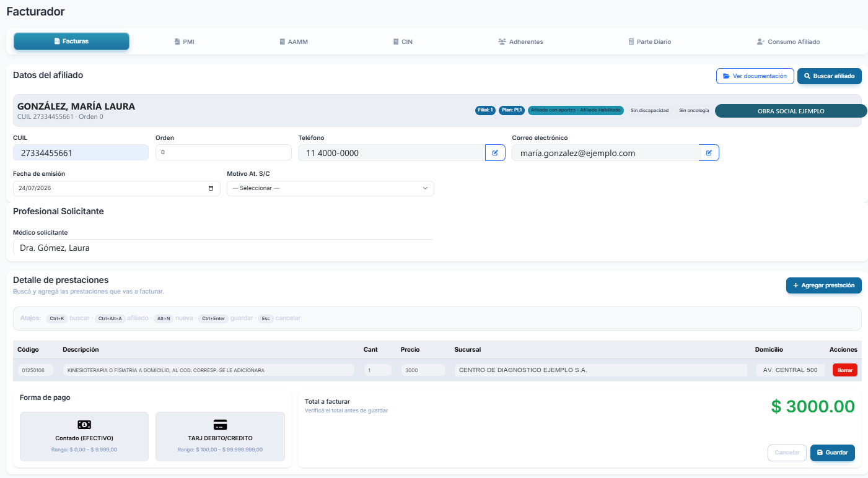
Task: Click the GONZÁLEZ, MARÍA LAURA name
Action: point(76,106)
